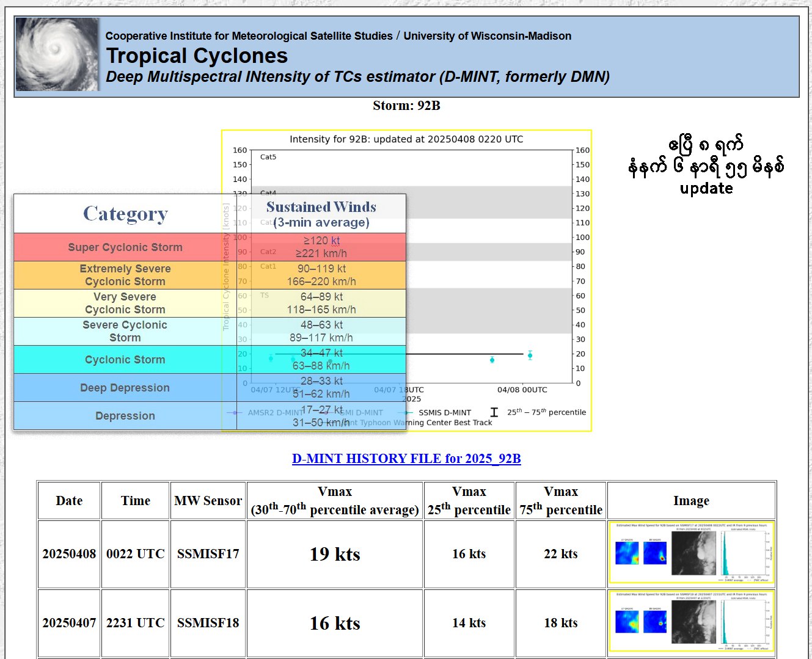Click the 'Deep Depression' row label
Viewport: 812px width, 659px height.
(125, 388)
